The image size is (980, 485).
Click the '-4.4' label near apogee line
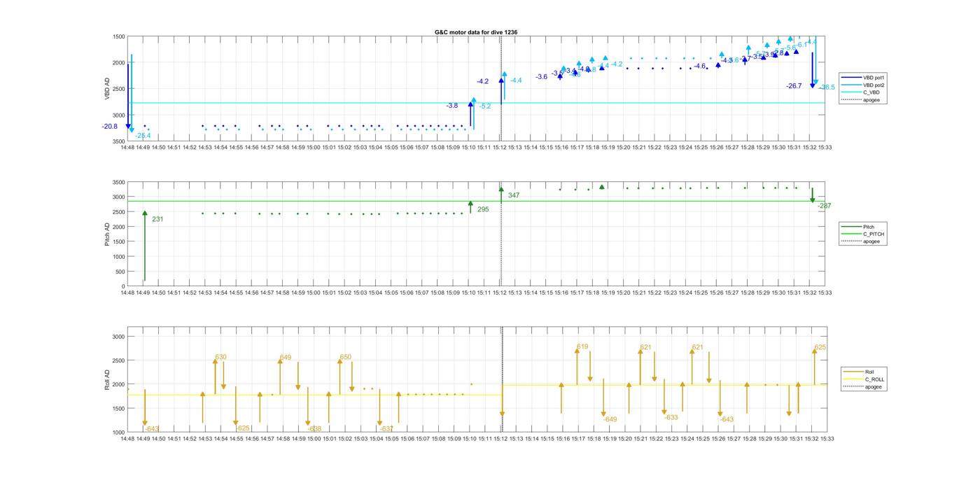(515, 81)
